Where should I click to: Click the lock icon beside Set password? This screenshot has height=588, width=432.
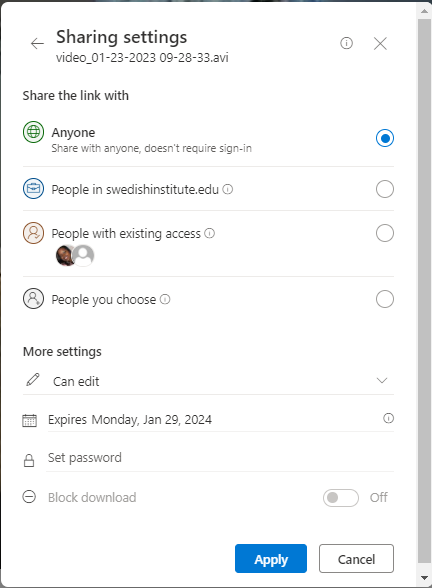pyautogui.click(x=29, y=460)
